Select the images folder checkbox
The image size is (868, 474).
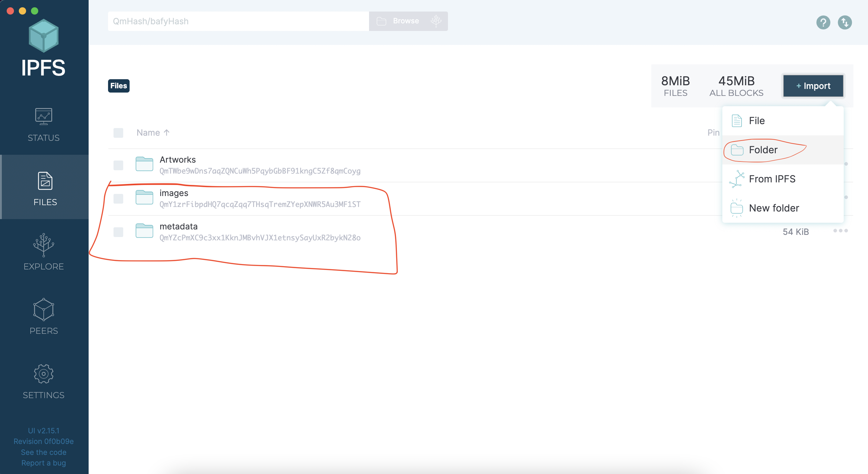click(x=118, y=199)
